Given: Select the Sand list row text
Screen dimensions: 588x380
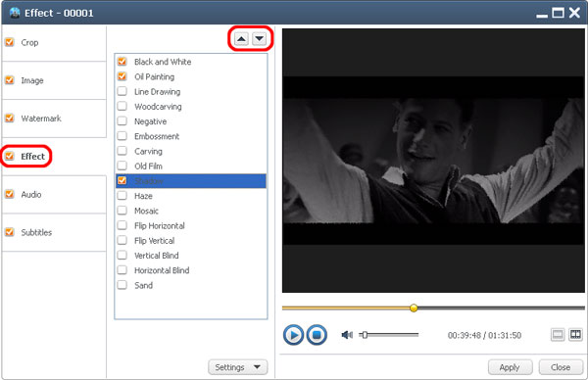Looking at the screenshot, I should (143, 286).
